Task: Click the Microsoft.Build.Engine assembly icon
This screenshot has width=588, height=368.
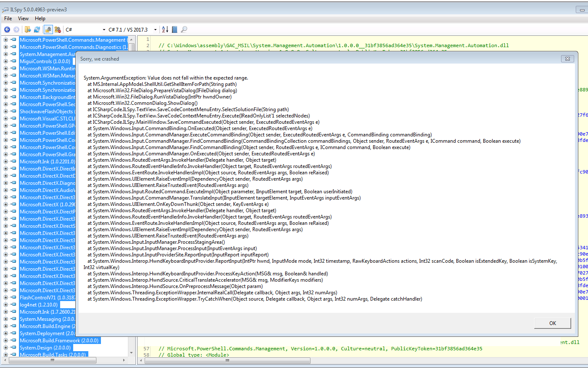Action: click(13, 326)
